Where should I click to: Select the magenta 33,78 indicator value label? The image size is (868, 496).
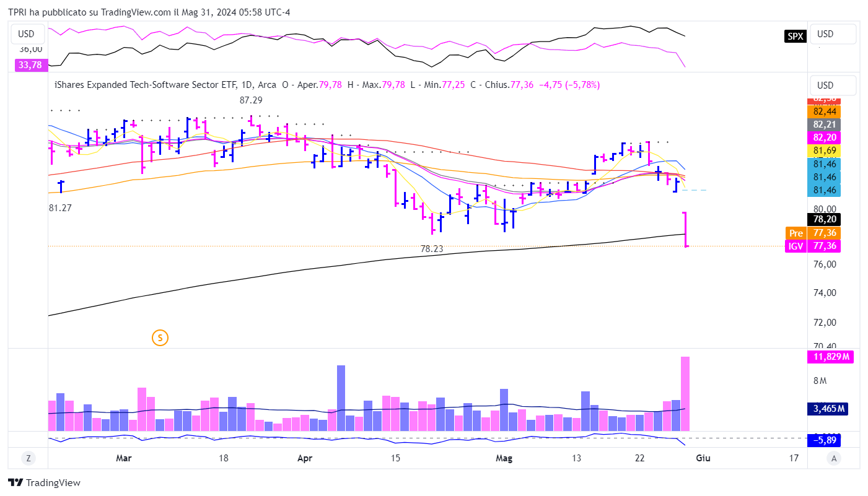pos(31,64)
